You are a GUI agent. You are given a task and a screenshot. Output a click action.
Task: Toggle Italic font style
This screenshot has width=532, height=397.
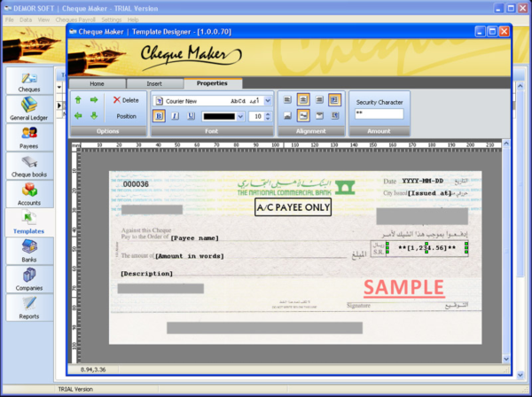point(176,116)
